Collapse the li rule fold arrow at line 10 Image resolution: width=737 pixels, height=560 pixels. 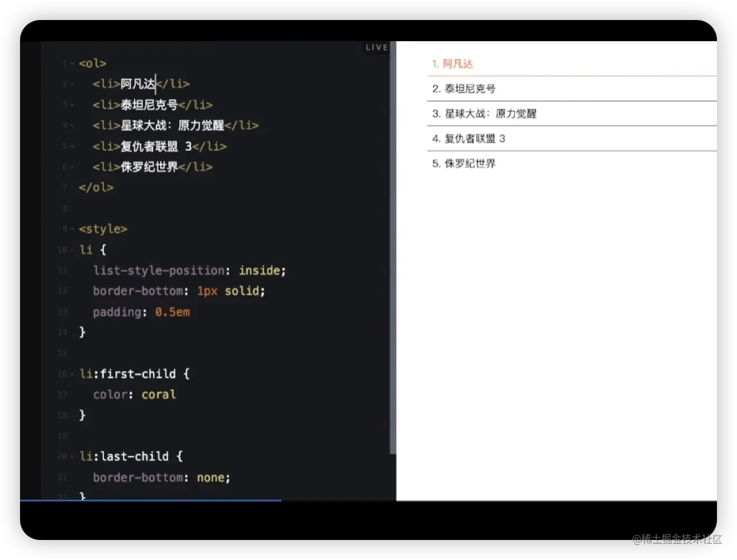click(x=72, y=250)
